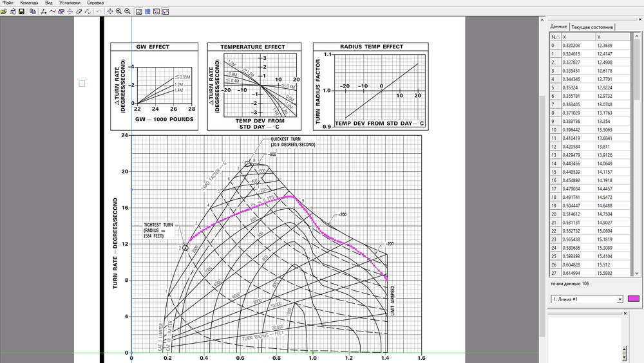
Task: Toggle the show points display icon
Action: coord(156,12)
